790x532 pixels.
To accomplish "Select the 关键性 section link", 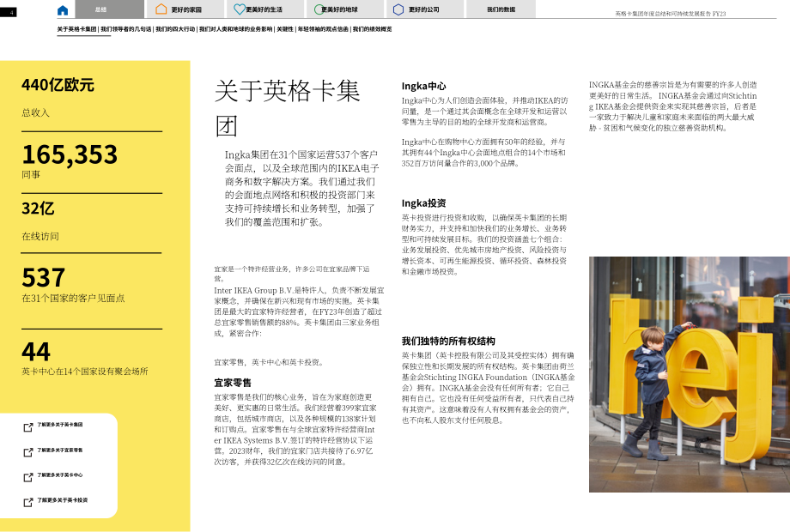I will [285, 29].
